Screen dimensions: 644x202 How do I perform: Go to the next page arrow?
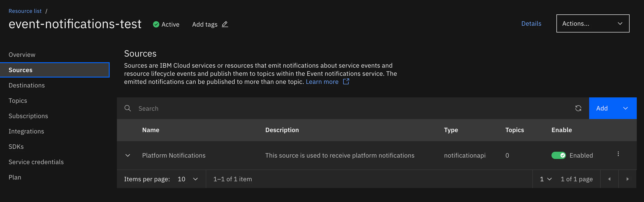pos(627,179)
